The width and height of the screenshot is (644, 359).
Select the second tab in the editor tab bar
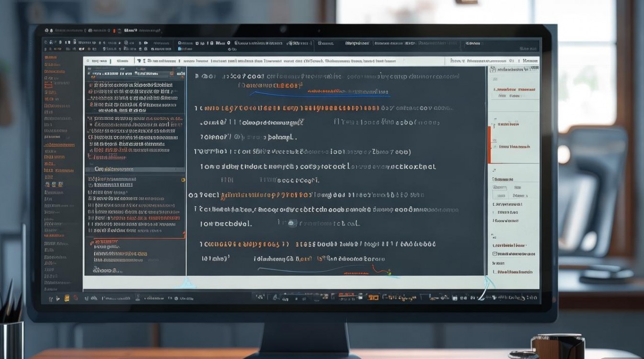(x=122, y=61)
